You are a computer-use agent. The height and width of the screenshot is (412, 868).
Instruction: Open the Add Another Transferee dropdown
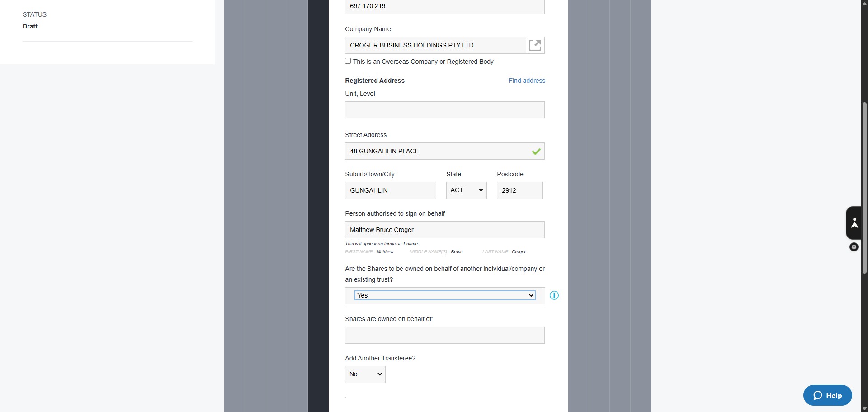[x=365, y=374]
